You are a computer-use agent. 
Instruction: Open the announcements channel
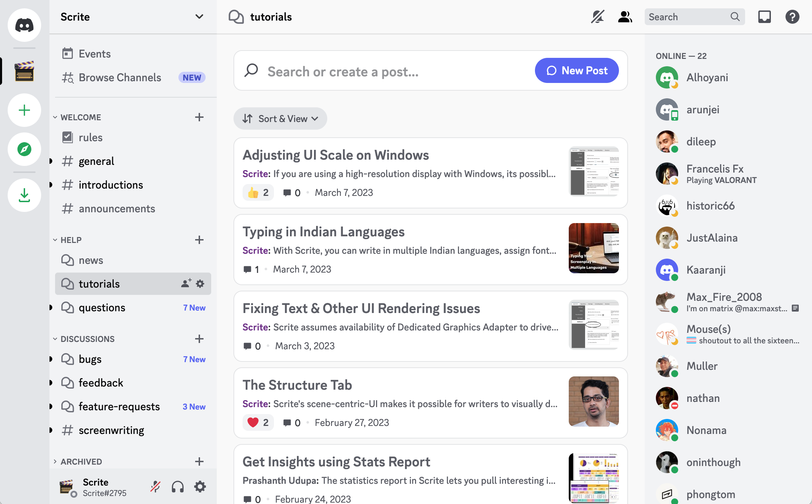tap(133, 208)
